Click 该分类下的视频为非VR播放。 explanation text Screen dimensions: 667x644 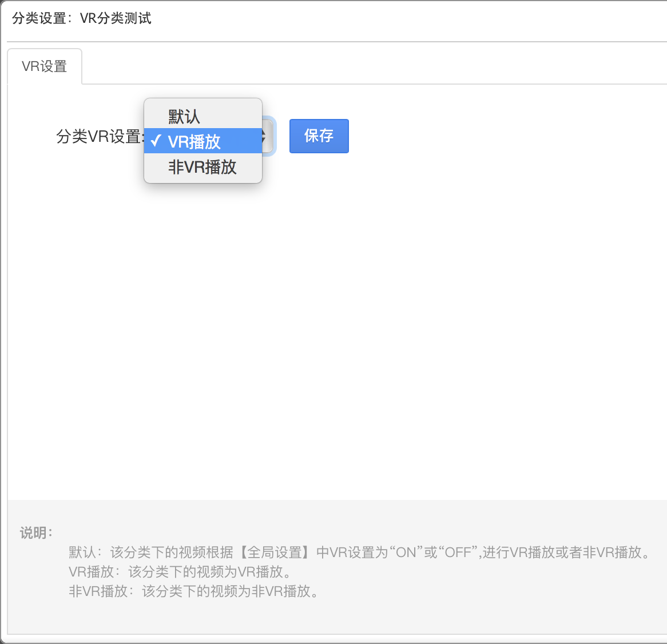tap(232, 591)
